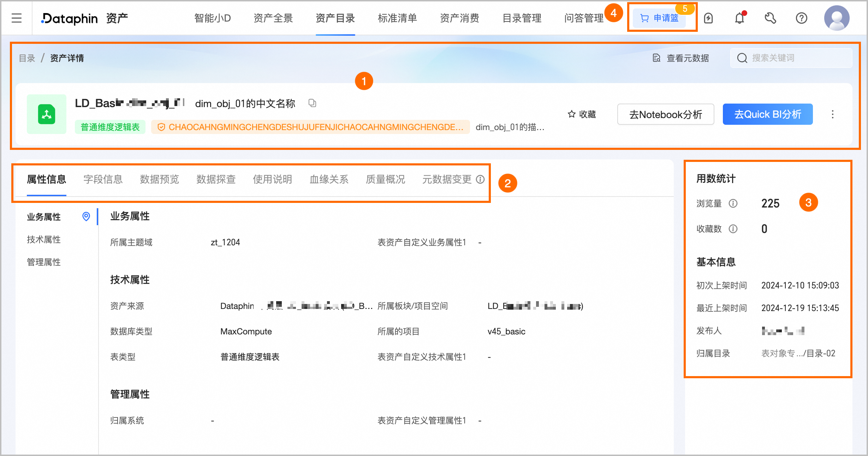Click the document icon beside 查看元数据
The image size is (868, 456).
click(656, 58)
